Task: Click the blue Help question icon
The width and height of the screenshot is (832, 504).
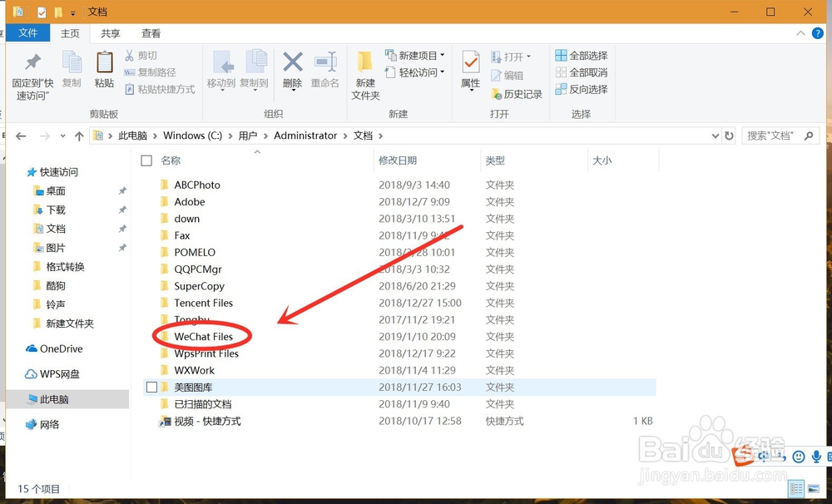Action: 818,33
